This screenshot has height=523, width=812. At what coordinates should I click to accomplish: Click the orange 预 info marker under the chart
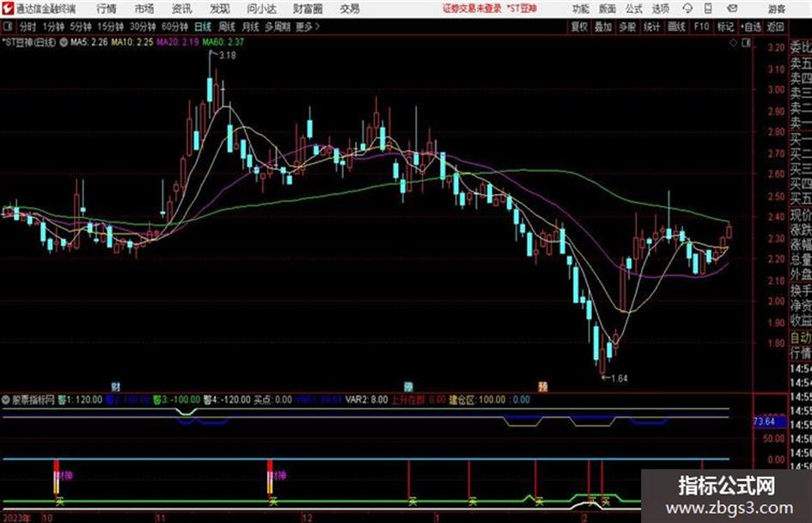(x=543, y=386)
